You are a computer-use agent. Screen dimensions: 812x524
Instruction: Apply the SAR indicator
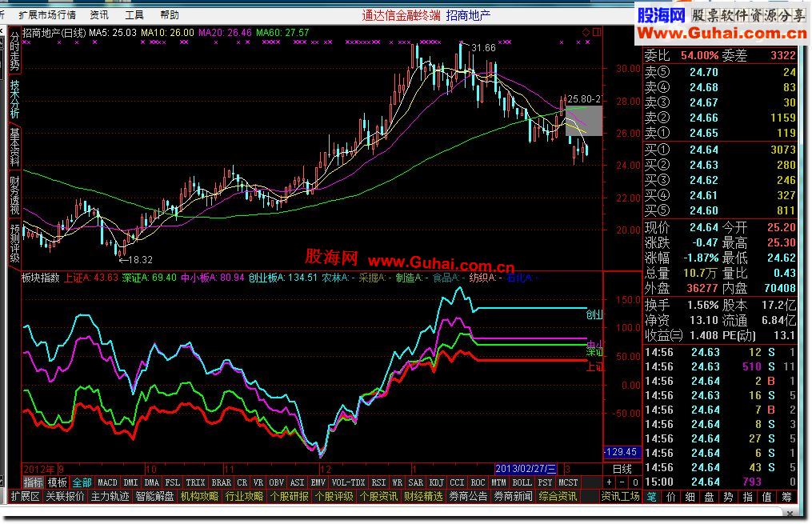click(415, 482)
